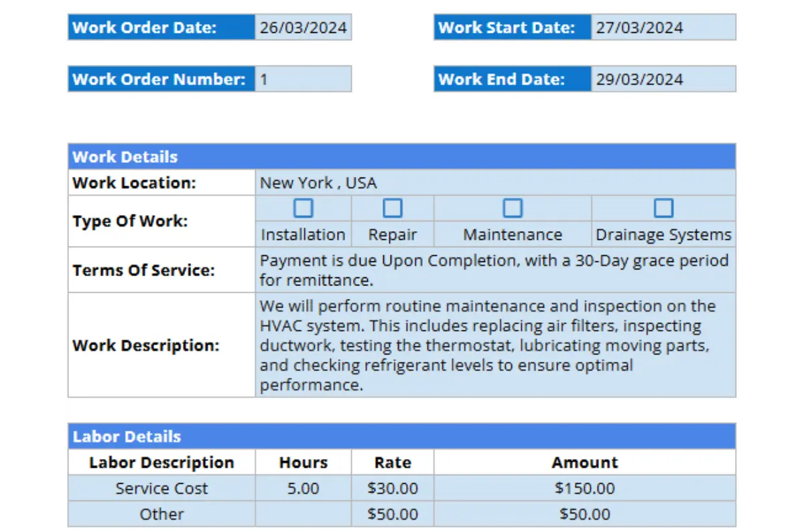This screenshot has height=532, width=804.
Task: Check the Installation checkbox
Action: tap(304, 208)
